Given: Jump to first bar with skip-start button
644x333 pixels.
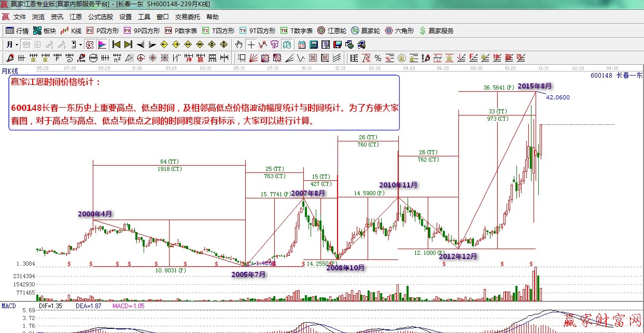Looking at the screenshot, I should tap(116, 45).
